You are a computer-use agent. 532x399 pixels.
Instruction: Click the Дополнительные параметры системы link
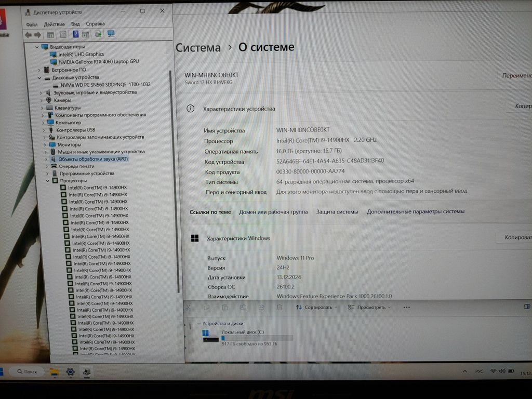(415, 211)
